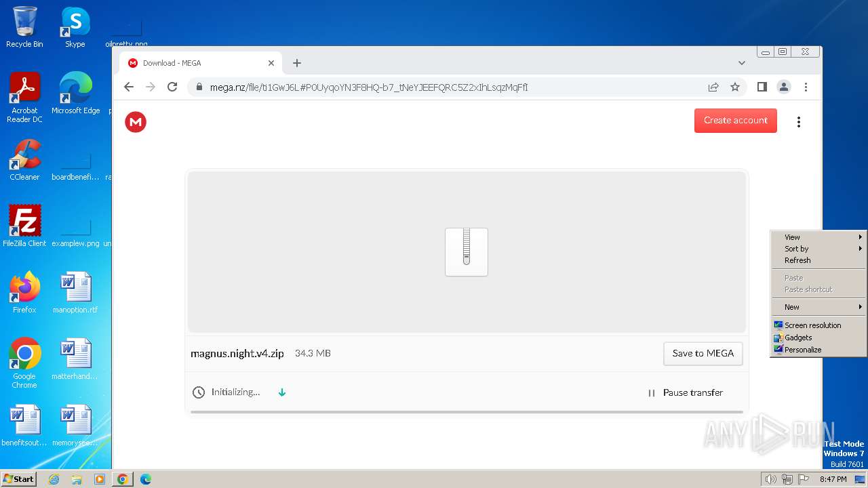Open View submenu in context menu

point(818,237)
